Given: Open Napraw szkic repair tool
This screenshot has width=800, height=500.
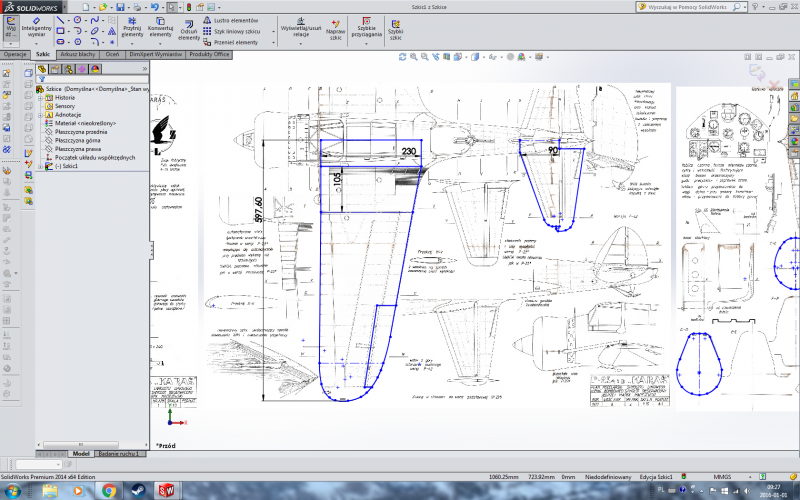Looking at the screenshot, I should click(335, 27).
